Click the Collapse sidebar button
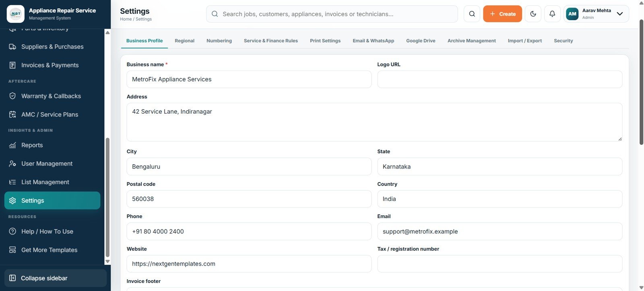 point(56,278)
